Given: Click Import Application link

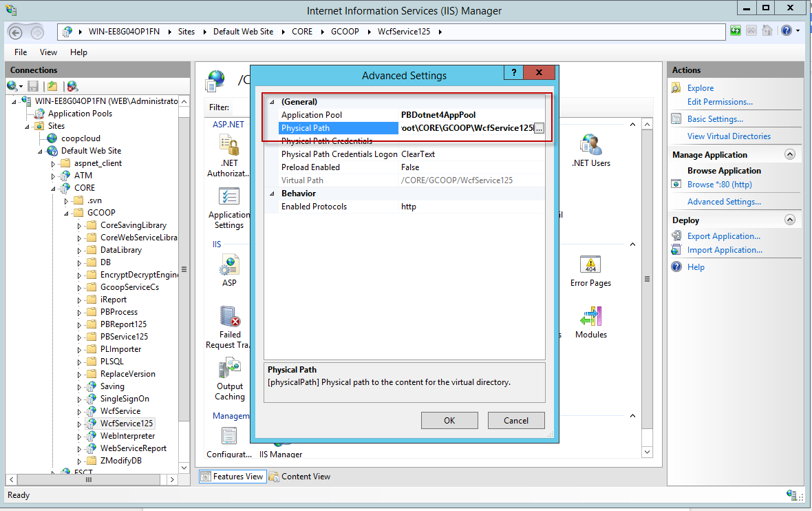Looking at the screenshot, I should (x=725, y=250).
